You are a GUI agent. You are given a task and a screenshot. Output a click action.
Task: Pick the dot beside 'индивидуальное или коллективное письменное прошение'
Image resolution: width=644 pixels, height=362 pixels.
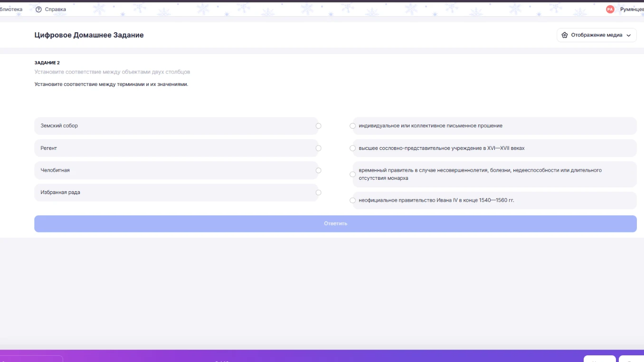(352, 126)
